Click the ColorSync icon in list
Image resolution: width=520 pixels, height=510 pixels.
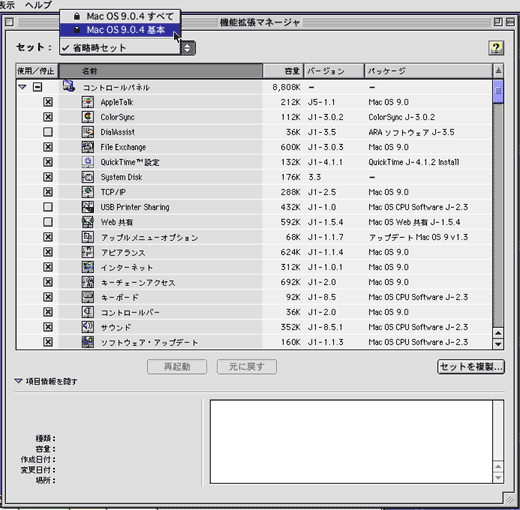88,117
